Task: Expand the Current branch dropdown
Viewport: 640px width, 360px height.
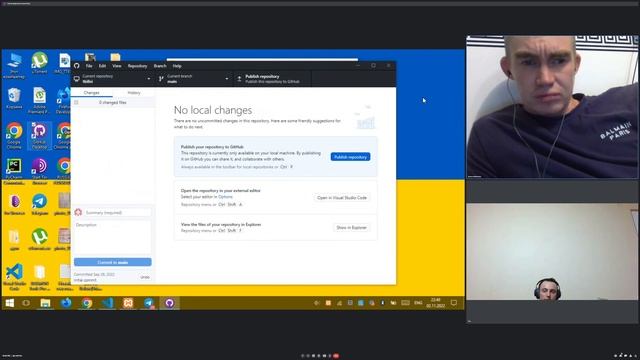Action: pos(193,79)
